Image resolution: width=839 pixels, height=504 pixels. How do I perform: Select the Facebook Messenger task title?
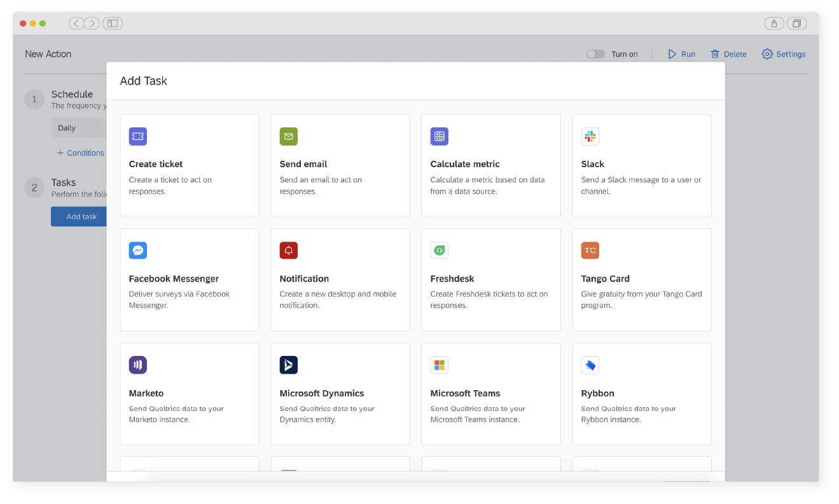click(x=174, y=278)
